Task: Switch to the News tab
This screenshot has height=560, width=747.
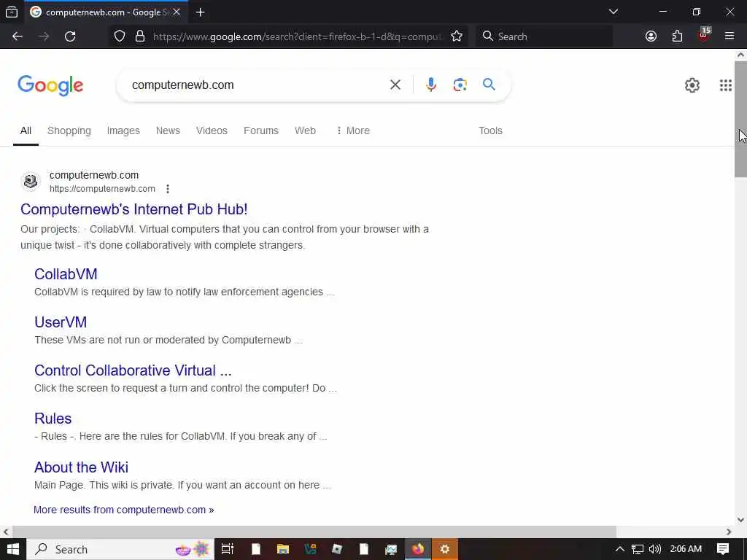Action: 168,131
